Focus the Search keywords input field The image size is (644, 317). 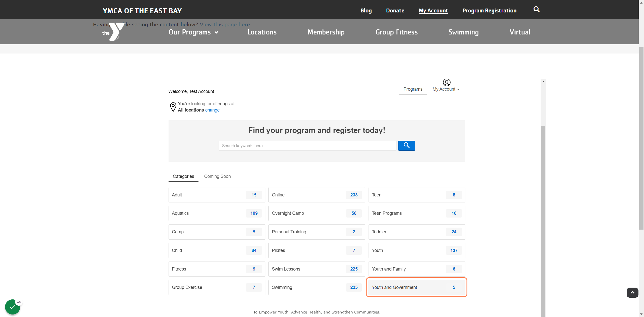point(307,146)
